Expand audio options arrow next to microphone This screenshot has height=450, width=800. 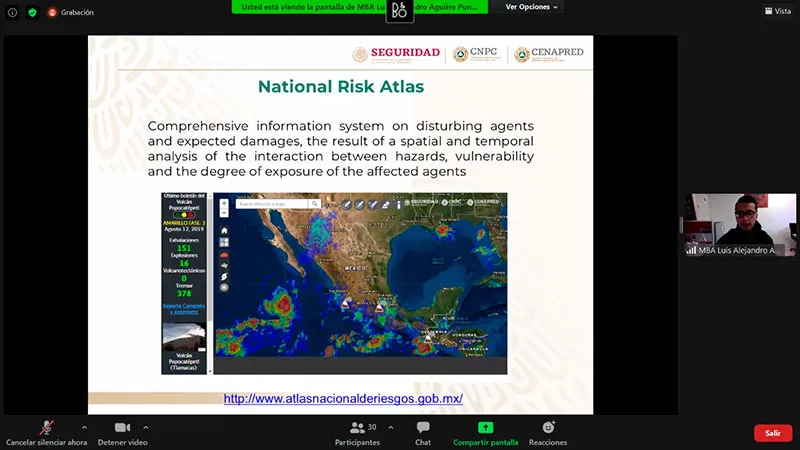[x=84, y=427]
